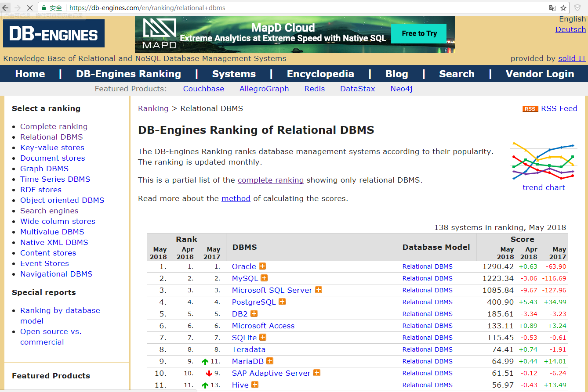Select Time Series DBMS ranking
This screenshot has width=588, height=392.
55,179
